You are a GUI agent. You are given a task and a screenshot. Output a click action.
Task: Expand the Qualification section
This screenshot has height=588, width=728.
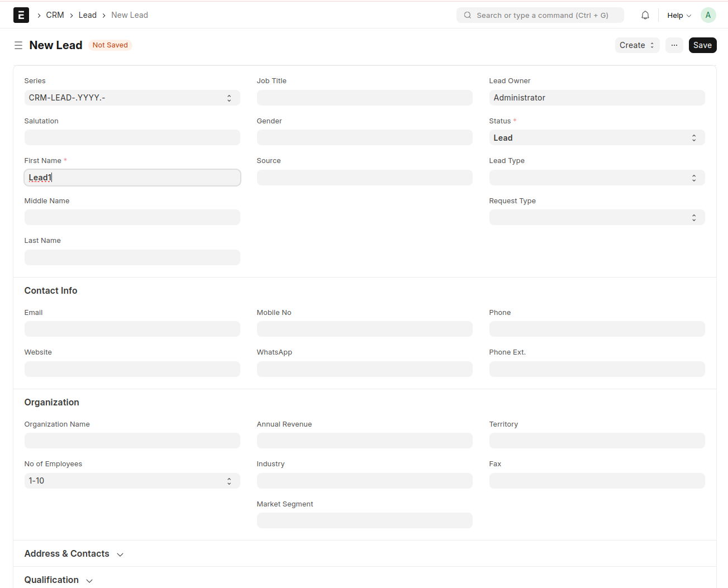pyautogui.click(x=58, y=580)
